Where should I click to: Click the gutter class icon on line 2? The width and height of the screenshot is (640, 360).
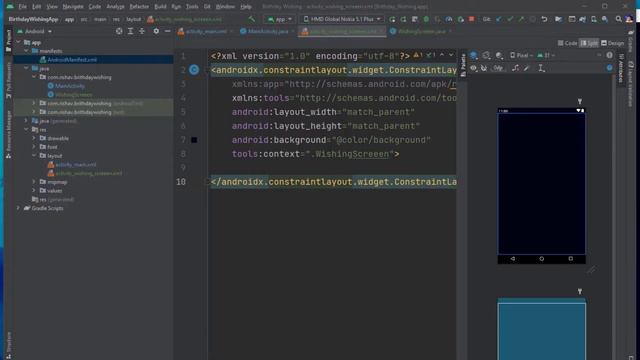pyautogui.click(x=194, y=70)
